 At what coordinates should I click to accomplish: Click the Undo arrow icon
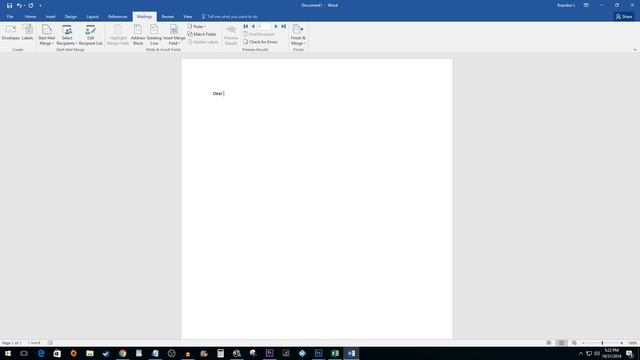point(19,5)
